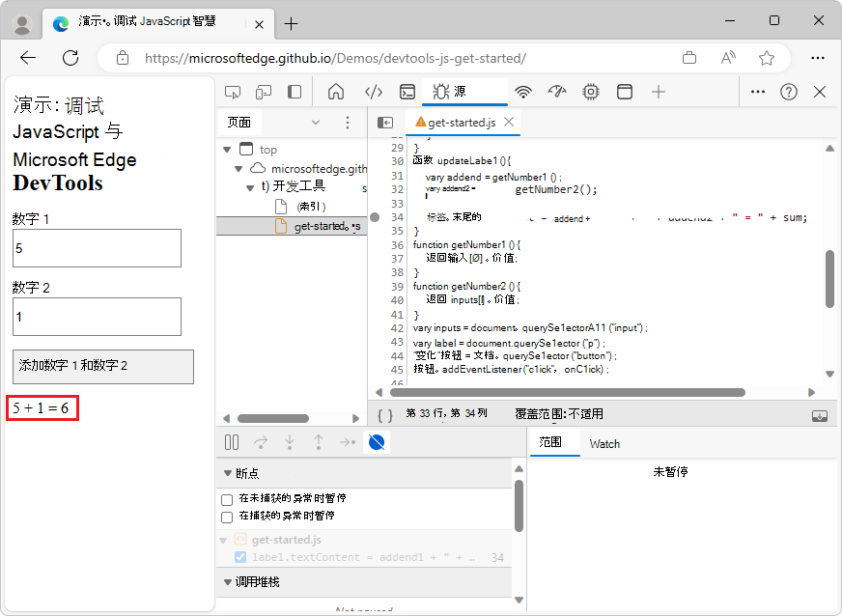Screen dimensions: 842x616
Task: Hide the file navigator pane
Action: click(385, 123)
